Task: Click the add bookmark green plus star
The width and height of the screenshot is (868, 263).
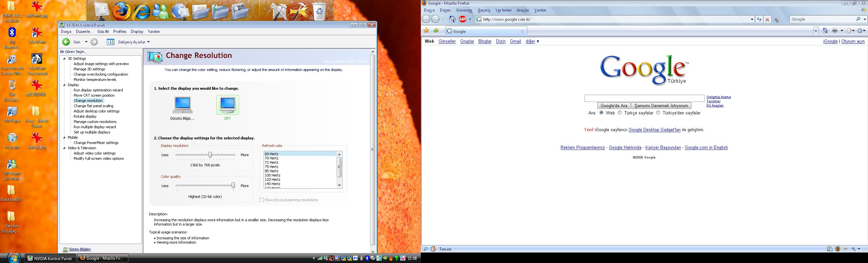Action: [436, 31]
